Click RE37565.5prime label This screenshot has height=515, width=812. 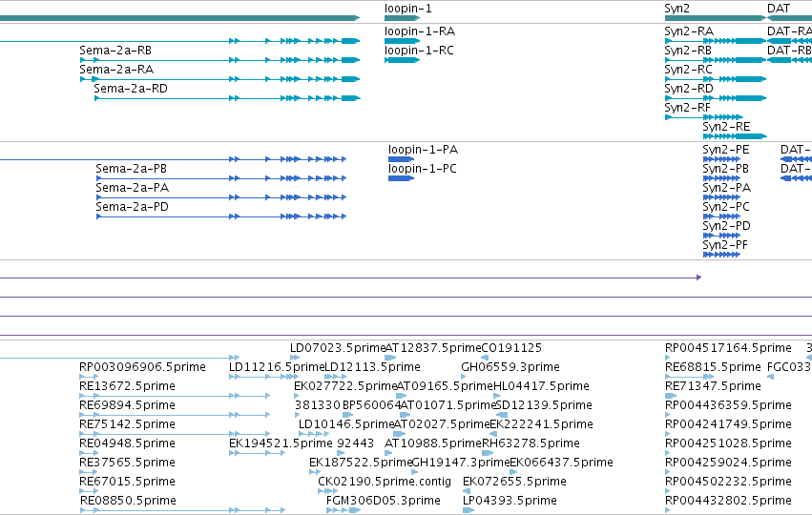tap(128, 463)
